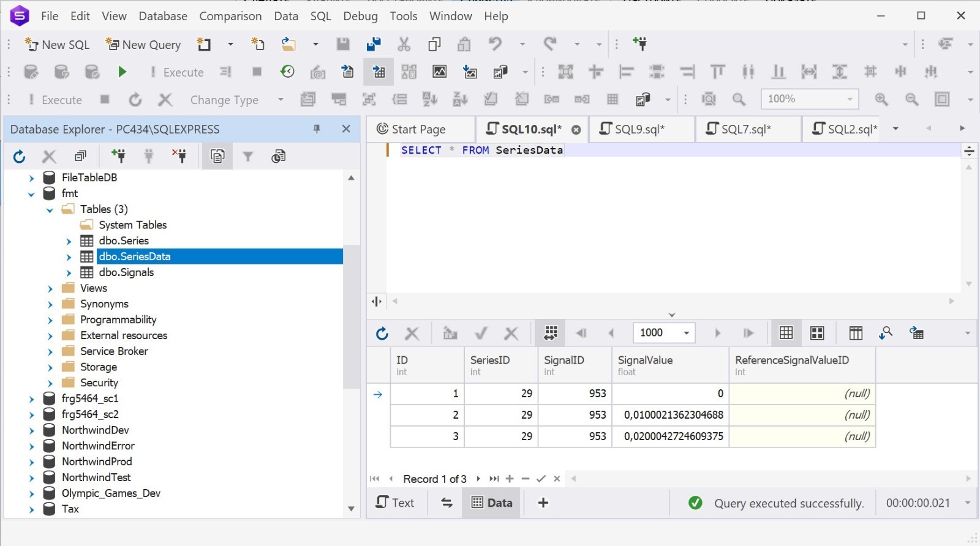Swap Text and Data views icon

pyautogui.click(x=447, y=503)
